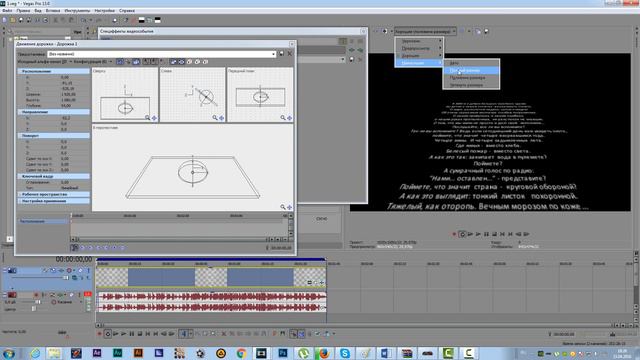Click move icon in the Сверху view
The width and height of the screenshot is (640, 360).
tap(154, 118)
